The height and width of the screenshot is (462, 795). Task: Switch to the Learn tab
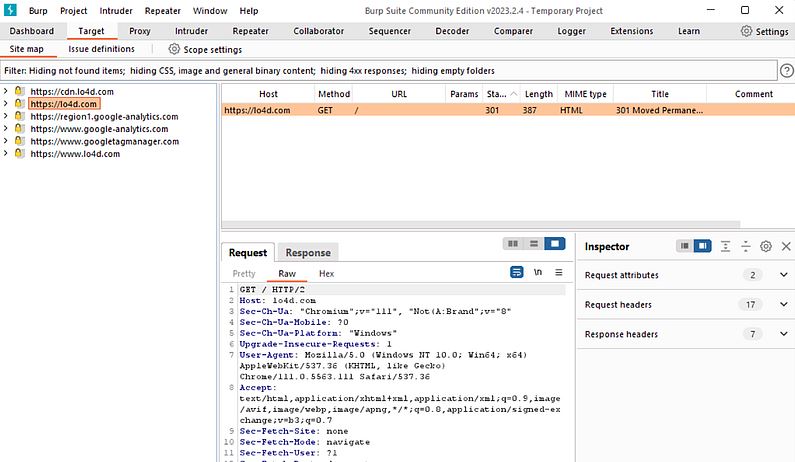tap(689, 31)
